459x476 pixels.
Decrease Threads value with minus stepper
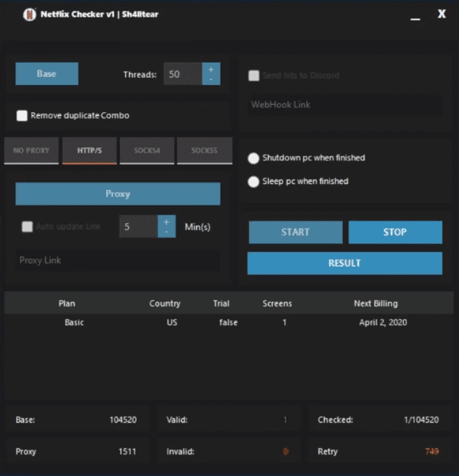[x=211, y=79]
